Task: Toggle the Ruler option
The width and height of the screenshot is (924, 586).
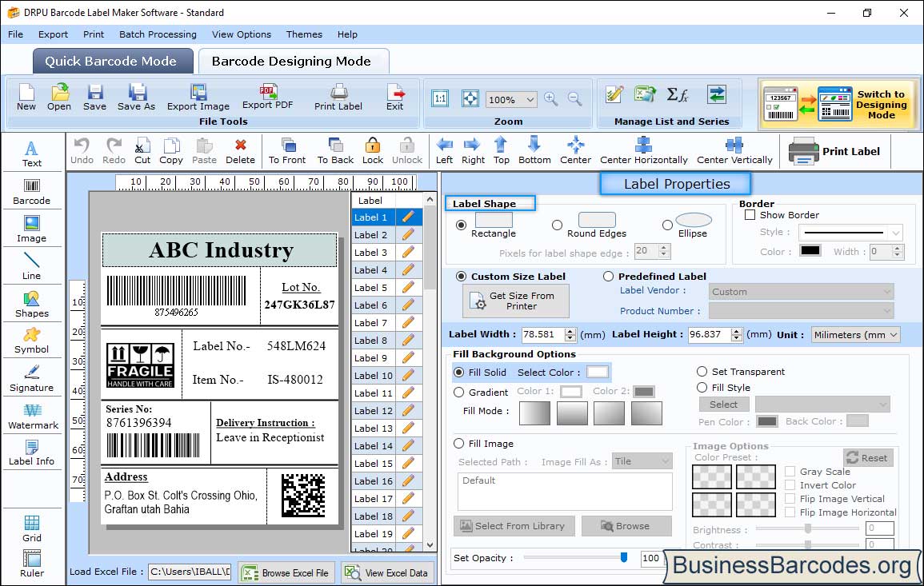Action: 32,564
